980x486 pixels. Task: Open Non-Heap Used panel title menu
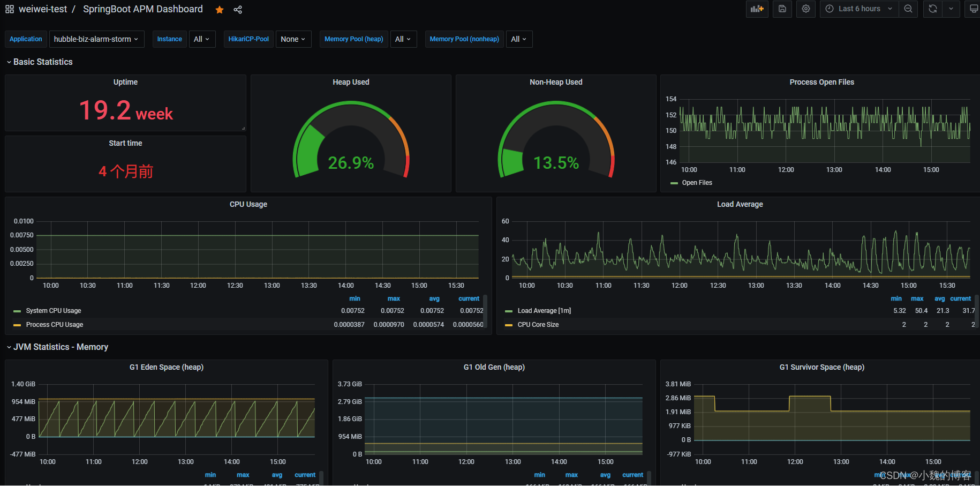[x=556, y=82]
